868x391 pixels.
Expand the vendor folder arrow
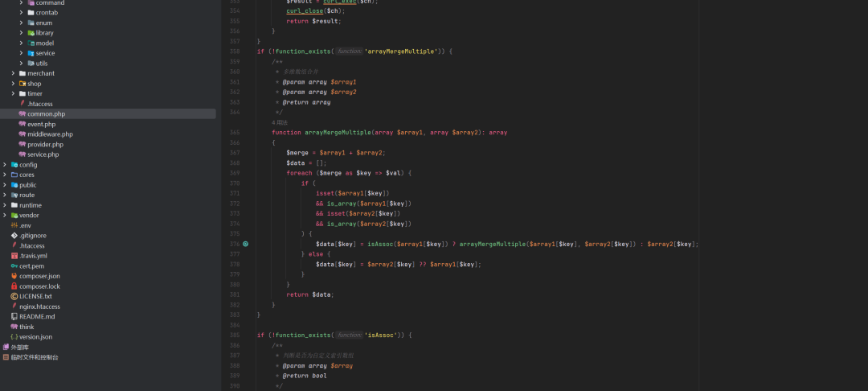[5, 216]
